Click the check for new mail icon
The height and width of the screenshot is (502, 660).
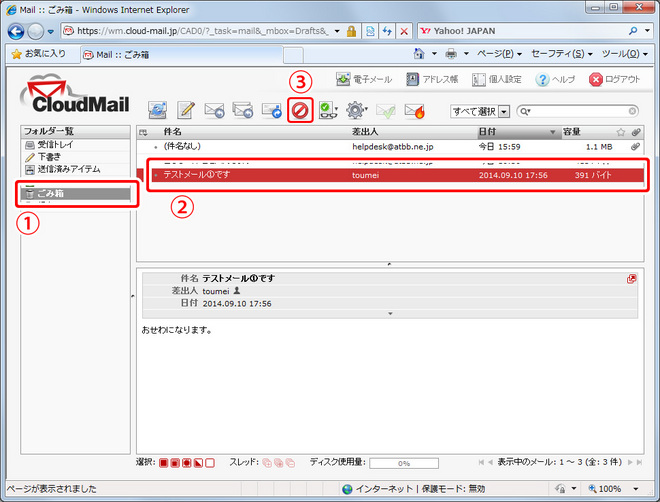coord(157,111)
